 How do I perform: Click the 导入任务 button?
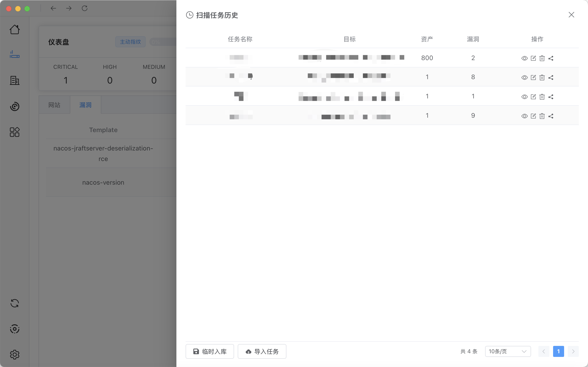coord(262,351)
